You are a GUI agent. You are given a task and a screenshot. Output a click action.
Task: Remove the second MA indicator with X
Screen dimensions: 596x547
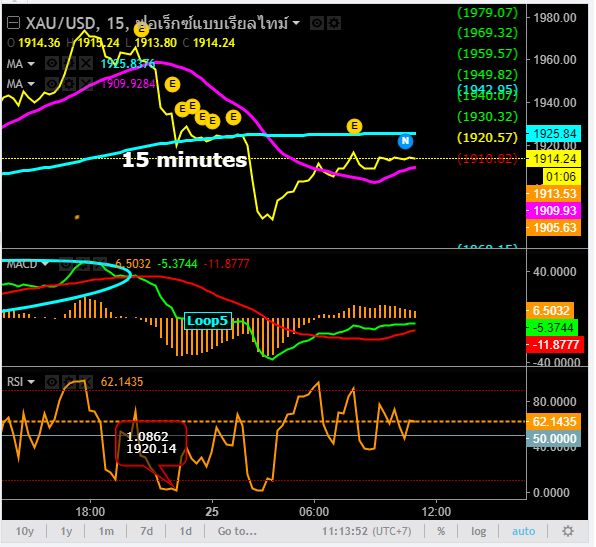(86, 83)
